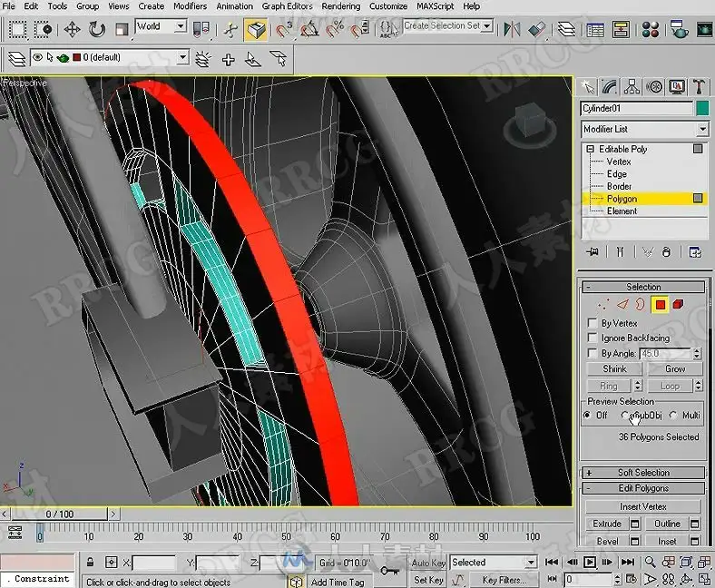
Task: Select Element sub-object mode icon
Action: pos(678,304)
